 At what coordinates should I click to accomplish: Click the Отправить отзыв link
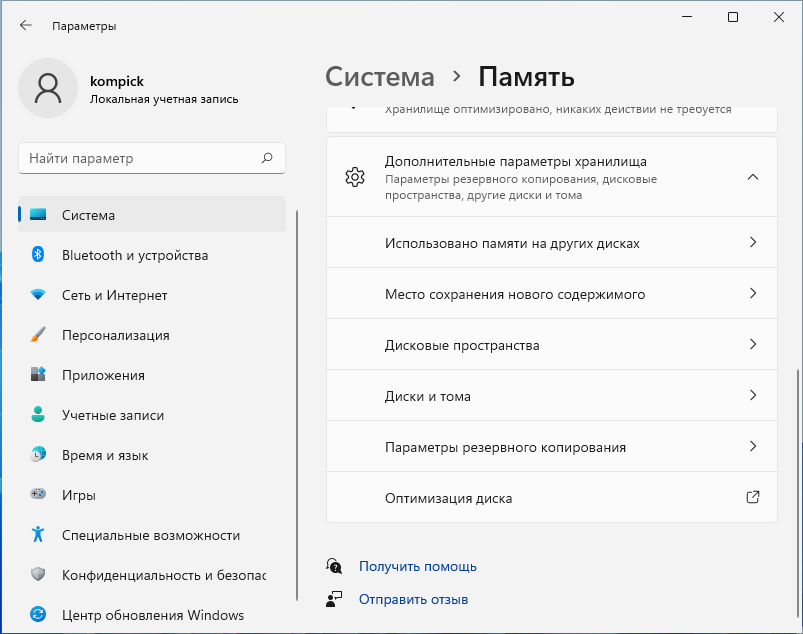413,599
